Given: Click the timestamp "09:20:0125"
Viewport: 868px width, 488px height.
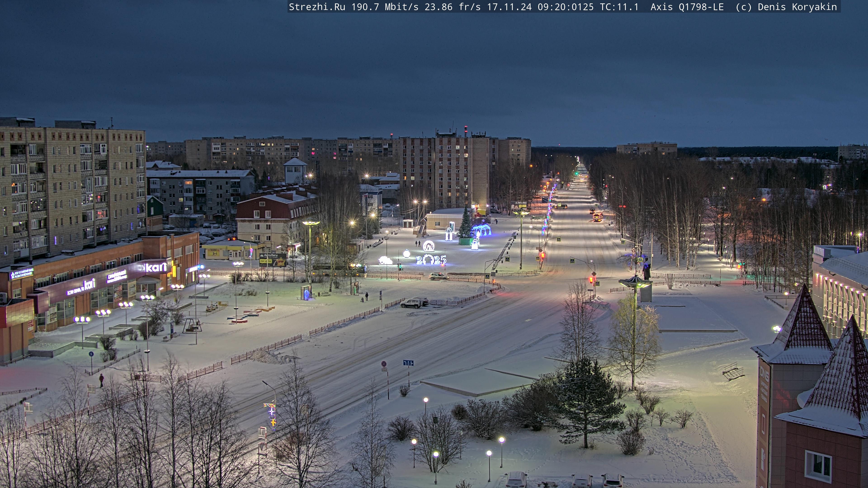Looking at the screenshot, I should pyautogui.click(x=565, y=7).
